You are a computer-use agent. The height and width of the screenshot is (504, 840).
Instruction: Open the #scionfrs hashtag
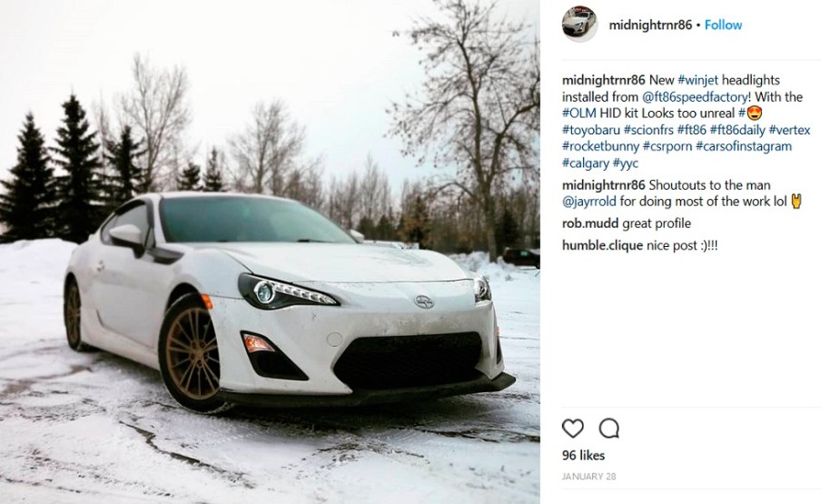(648, 130)
